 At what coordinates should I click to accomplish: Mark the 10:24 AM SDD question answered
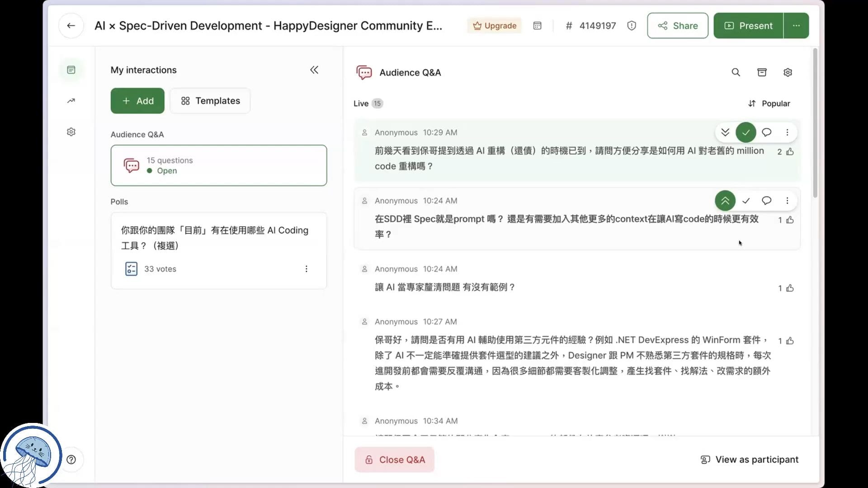(x=745, y=201)
